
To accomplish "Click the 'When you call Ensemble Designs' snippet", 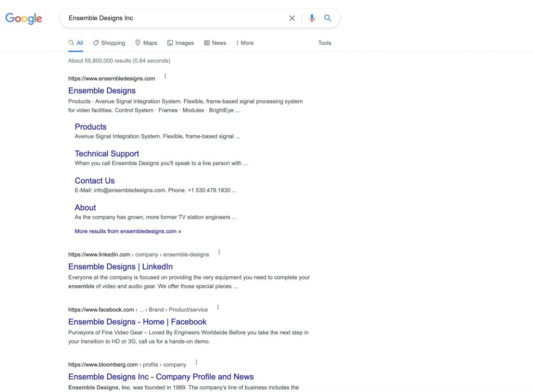I will coord(161,163).
